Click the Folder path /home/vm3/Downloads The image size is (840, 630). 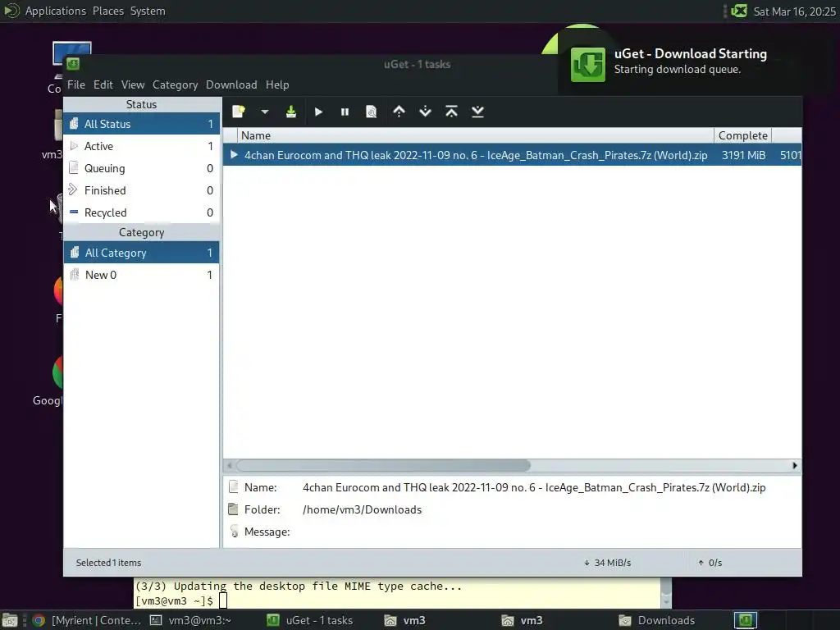[362, 509]
